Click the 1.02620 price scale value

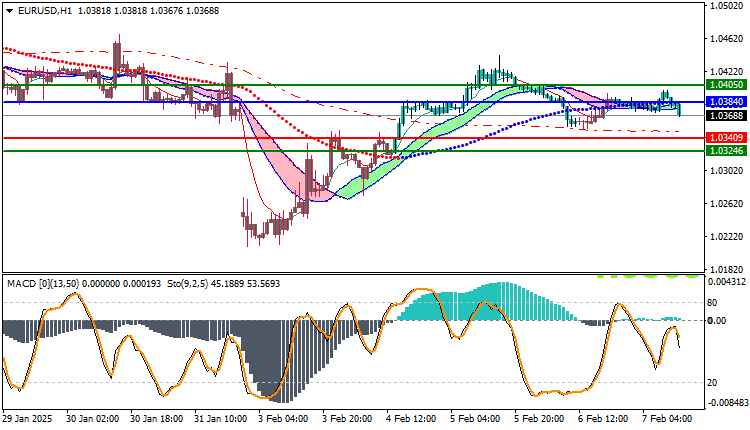727,204
